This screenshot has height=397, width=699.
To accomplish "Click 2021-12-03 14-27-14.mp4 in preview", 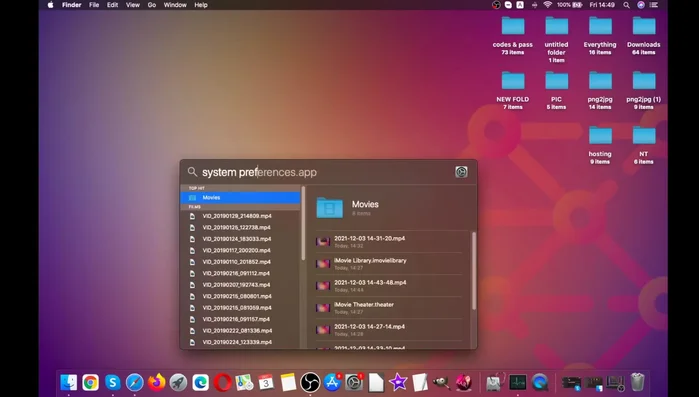I will coord(389,330).
